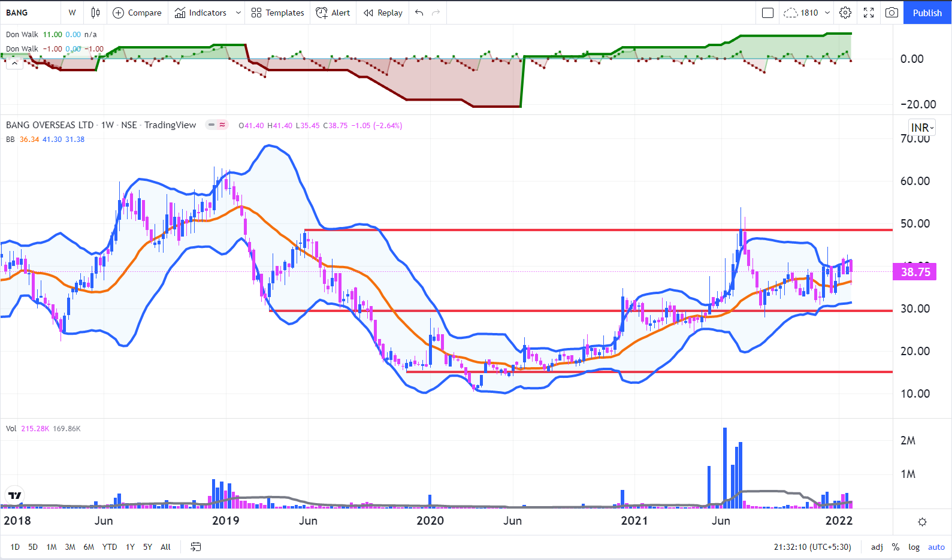This screenshot has width=952, height=560.
Task: Click the timezone clock 21:32:10 (UTC+5:30)
Action: point(812,547)
